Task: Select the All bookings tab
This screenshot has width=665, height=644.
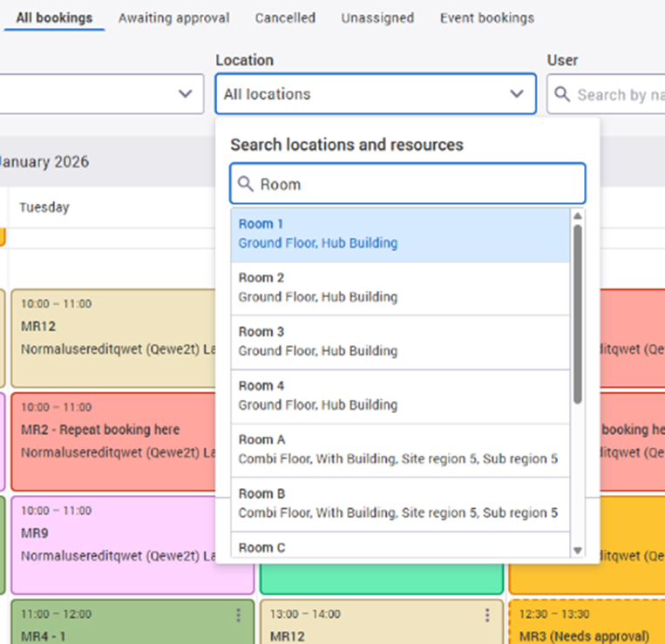Action: click(54, 17)
